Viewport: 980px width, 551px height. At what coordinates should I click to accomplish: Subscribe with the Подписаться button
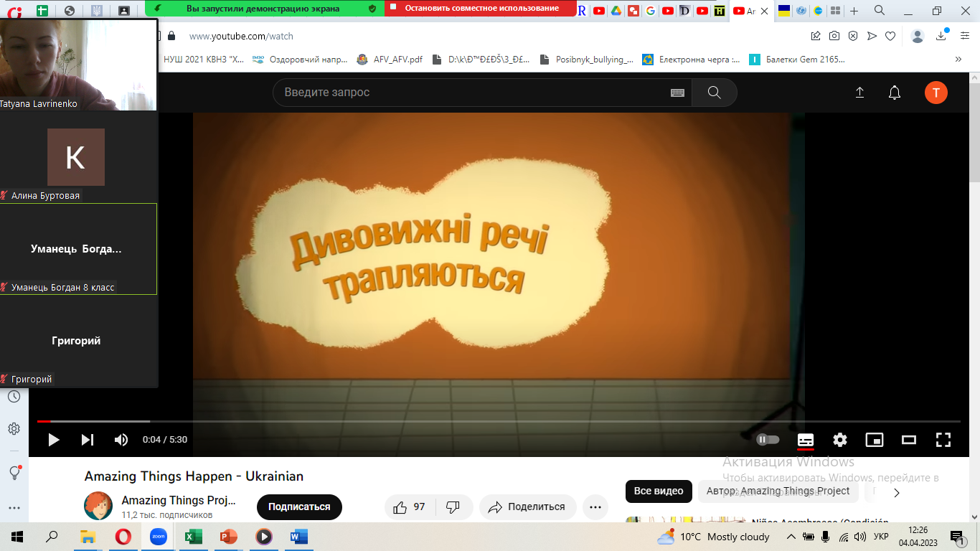tap(299, 507)
